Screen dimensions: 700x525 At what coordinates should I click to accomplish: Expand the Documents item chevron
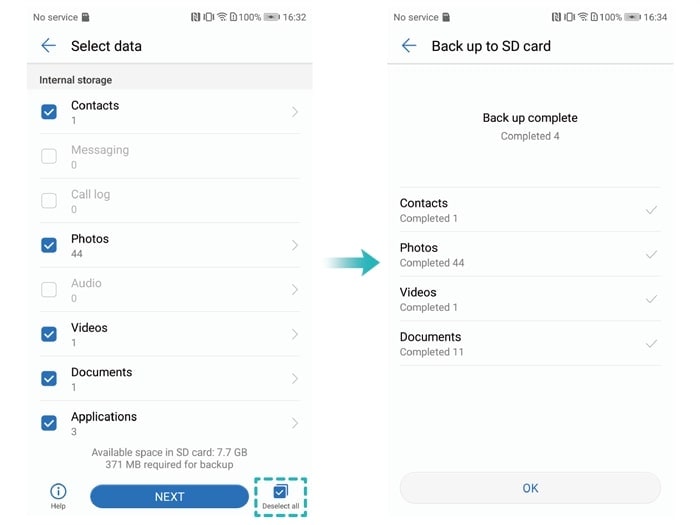click(295, 379)
